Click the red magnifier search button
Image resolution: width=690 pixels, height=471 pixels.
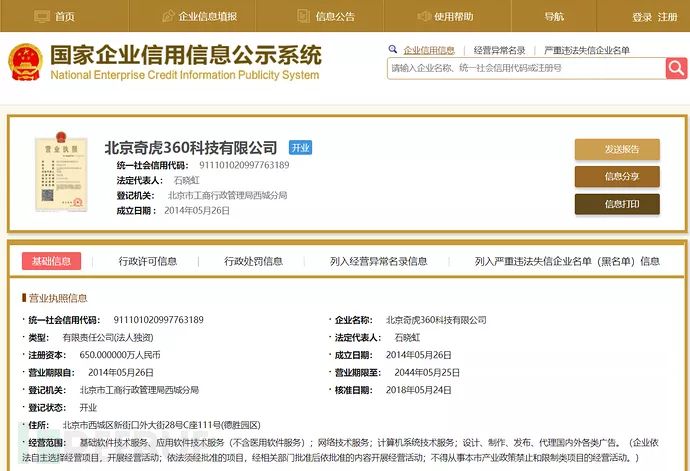676,68
